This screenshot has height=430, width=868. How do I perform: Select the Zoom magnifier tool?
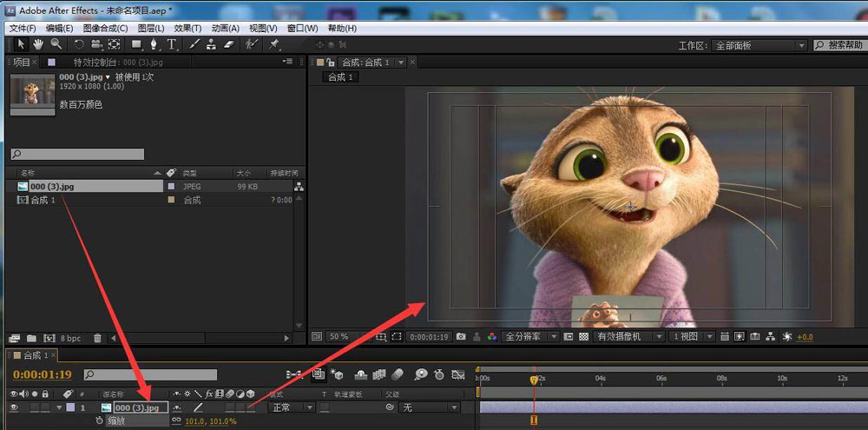(x=56, y=44)
